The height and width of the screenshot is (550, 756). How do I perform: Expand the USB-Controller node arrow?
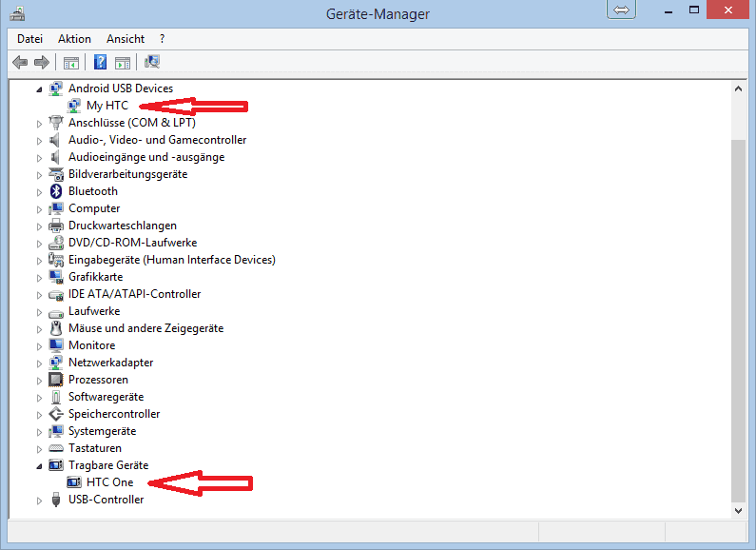tap(39, 501)
